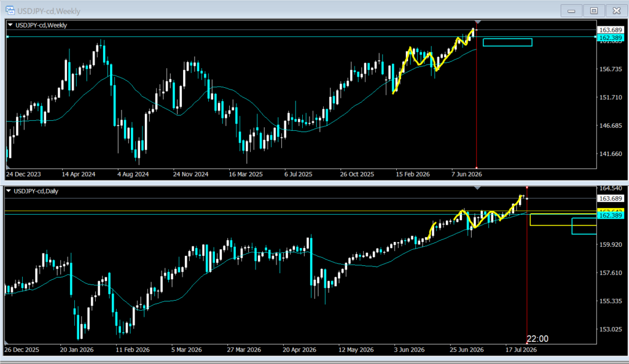The width and height of the screenshot is (629, 364).
Task: Select the cyan 162.389 price label on weekly chart
Action: [x=610, y=37]
